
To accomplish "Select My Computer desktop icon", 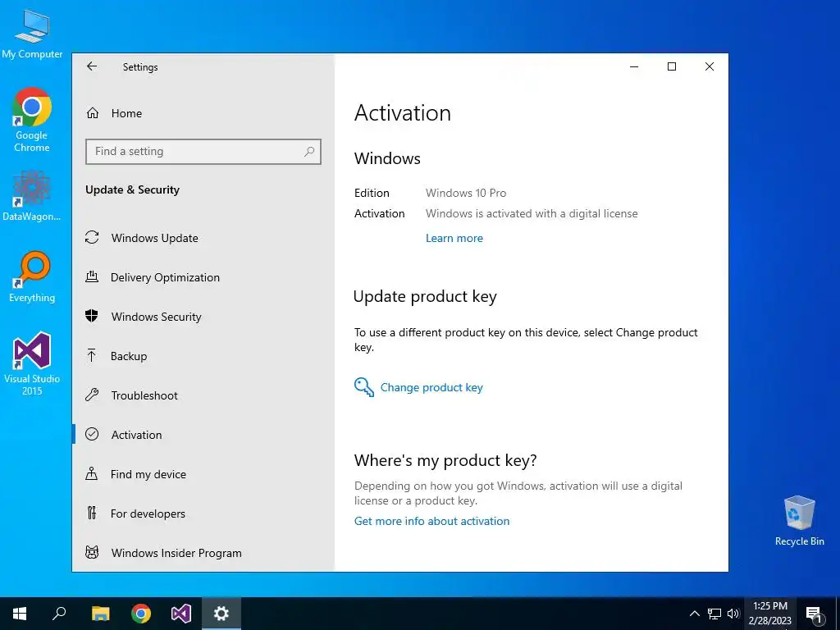I will [32, 34].
